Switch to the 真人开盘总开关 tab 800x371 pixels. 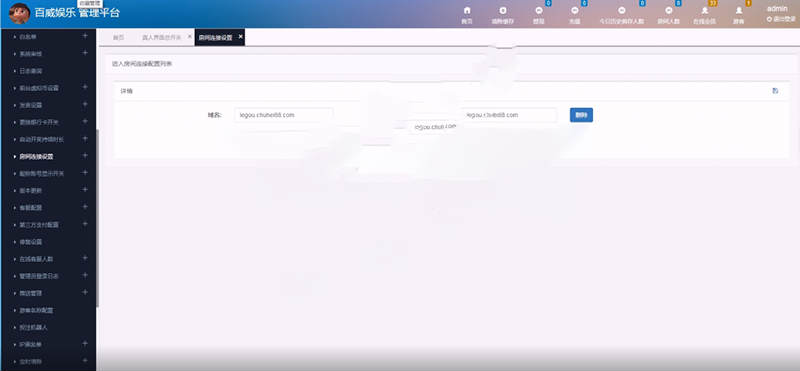[161, 37]
